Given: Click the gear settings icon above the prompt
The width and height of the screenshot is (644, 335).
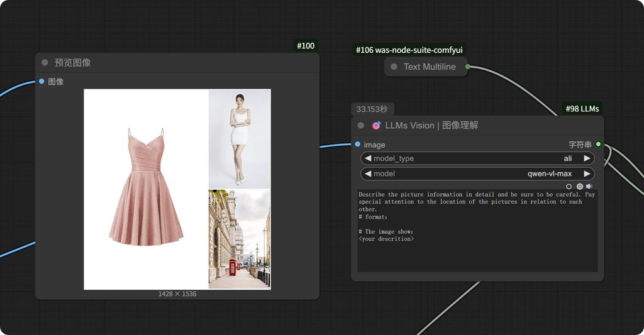Looking at the screenshot, I should (579, 187).
